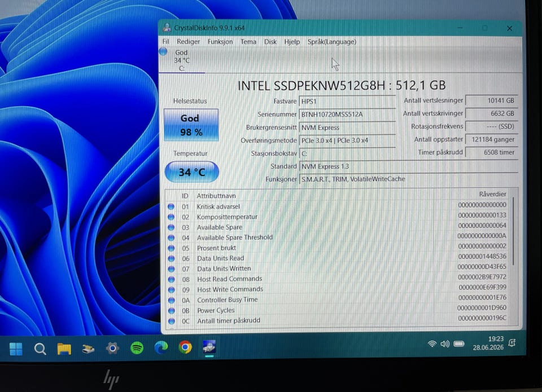This screenshot has height=392, width=542.
Task: Click the Wi-Fi tray icon
Action: point(432,343)
